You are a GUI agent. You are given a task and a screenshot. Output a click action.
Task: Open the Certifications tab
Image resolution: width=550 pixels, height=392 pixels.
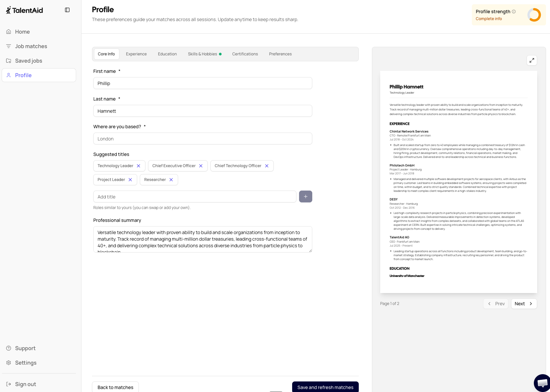coord(245,54)
